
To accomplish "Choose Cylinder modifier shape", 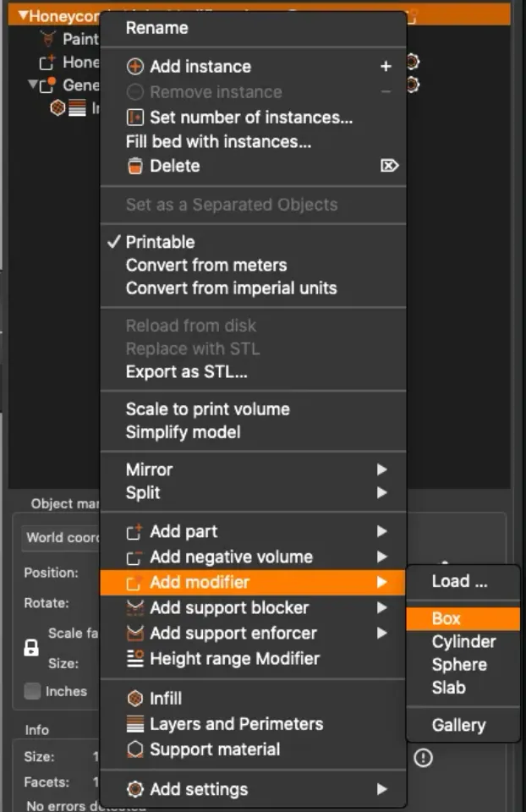I will point(464,642).
